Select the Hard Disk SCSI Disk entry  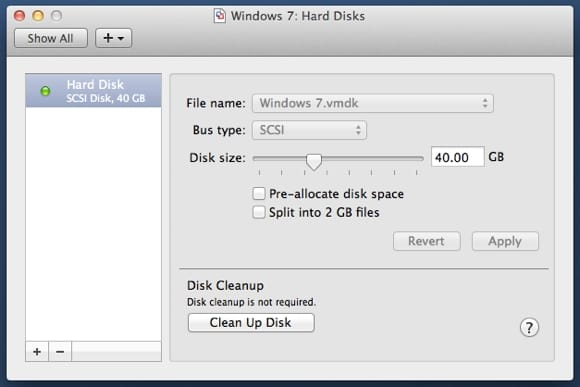[x=93, y=91]
